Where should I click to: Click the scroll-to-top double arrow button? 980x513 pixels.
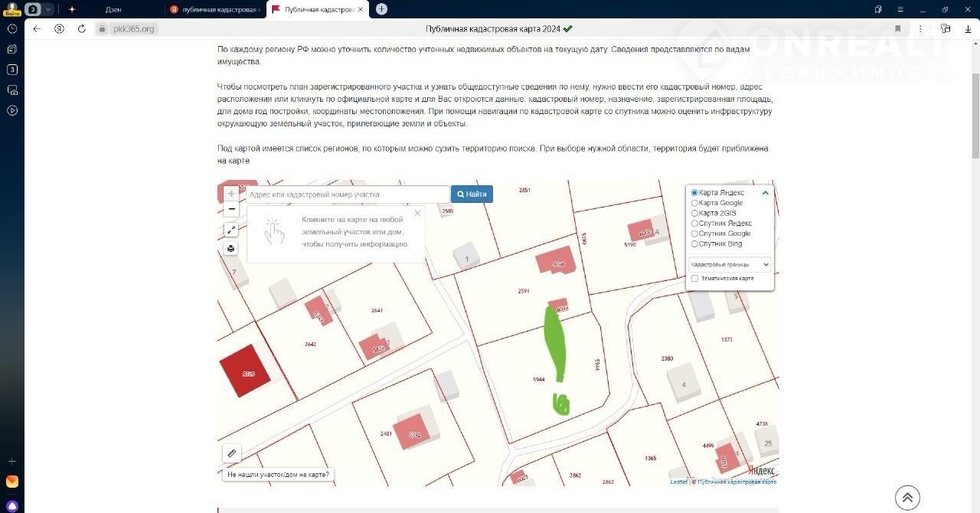pos(907,498)
